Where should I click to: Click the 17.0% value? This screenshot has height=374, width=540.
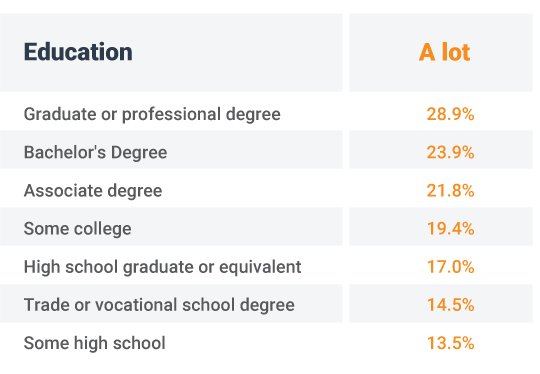point(450,267)
